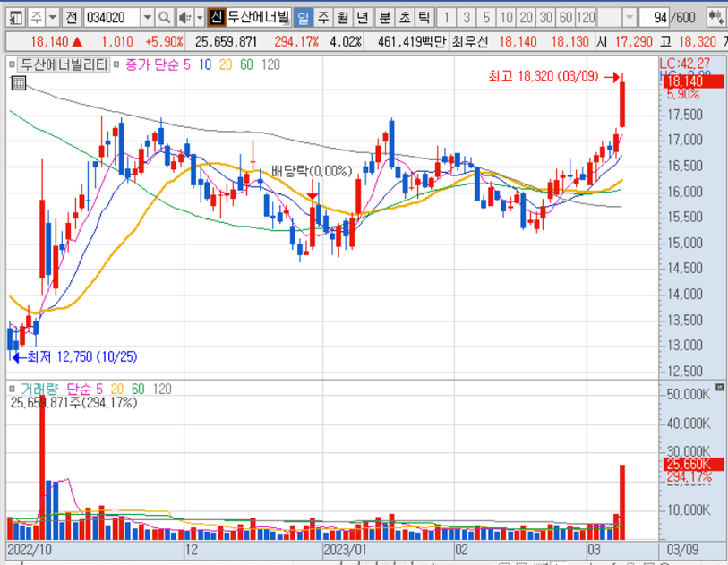Click the +5.90% change rate in header
728x565 pixels.
tap(164, 42)
